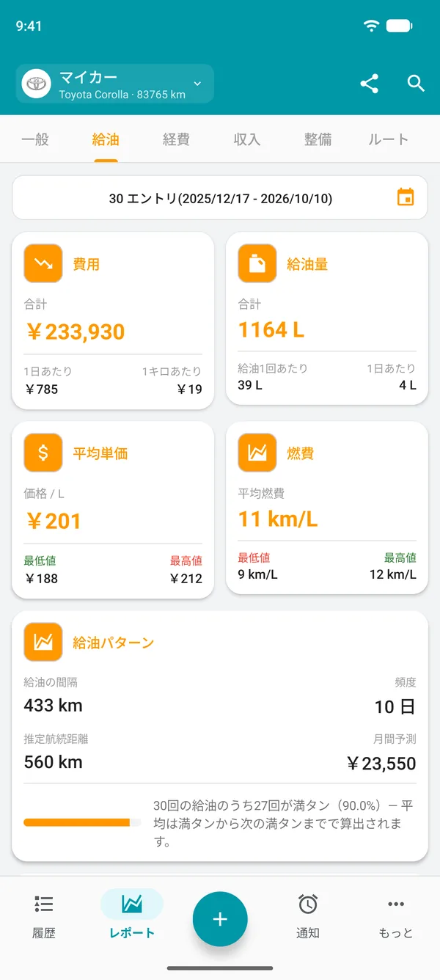Tap lowest price ¥188
Image resolution: width=440 pixels, height=980 pixels.
41,578
